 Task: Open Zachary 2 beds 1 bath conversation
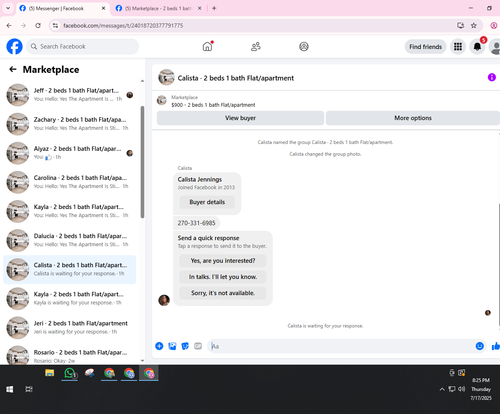70,124
